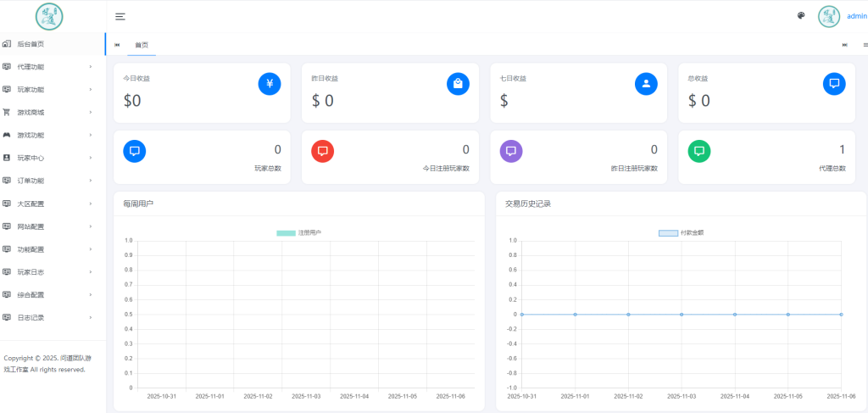
Task: Toggle the 付款金额 legend series in the chart
Action: click(x=681, y=232)
